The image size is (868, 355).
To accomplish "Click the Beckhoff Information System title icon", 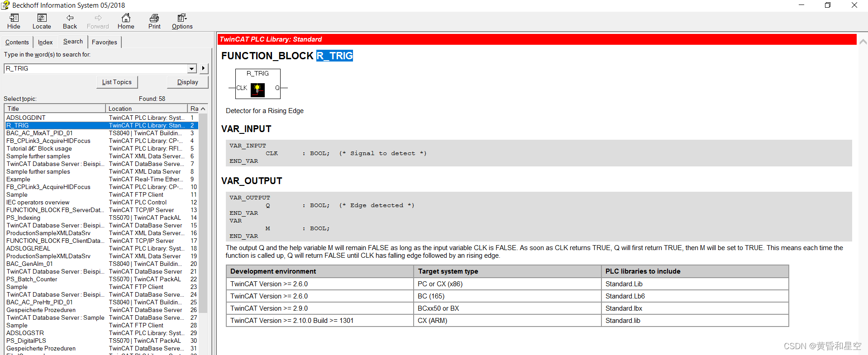I will point(5,5).
